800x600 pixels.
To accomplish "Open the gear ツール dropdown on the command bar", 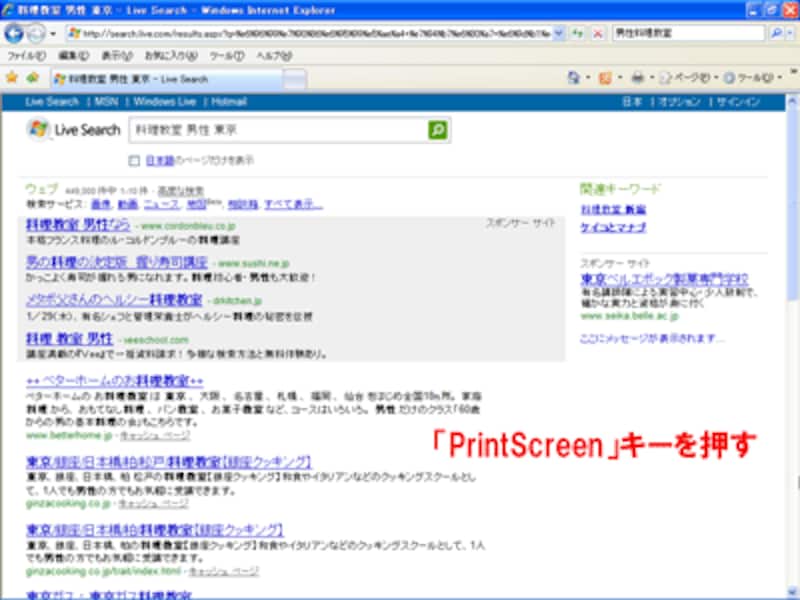I will (753, 78).
